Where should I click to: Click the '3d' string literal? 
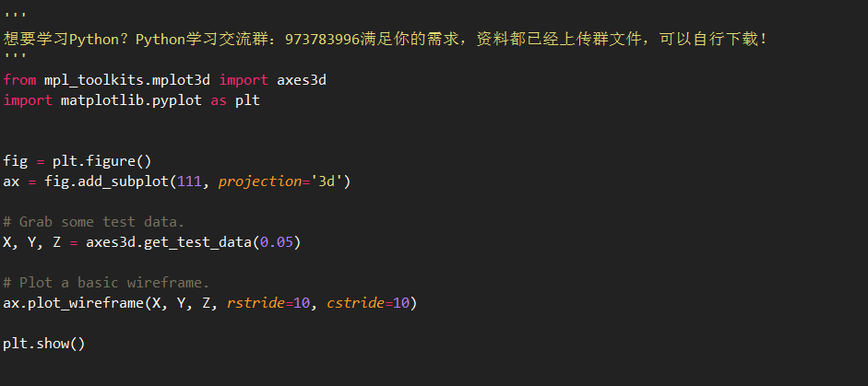click(327, 181)
